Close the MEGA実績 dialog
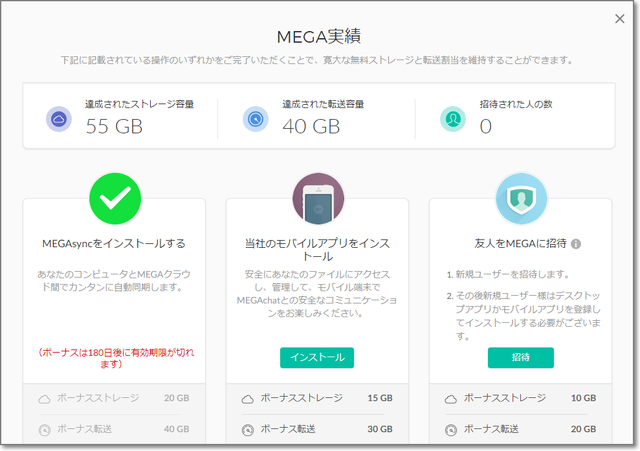Screen dimensions: 640x451 pos(620,19)
